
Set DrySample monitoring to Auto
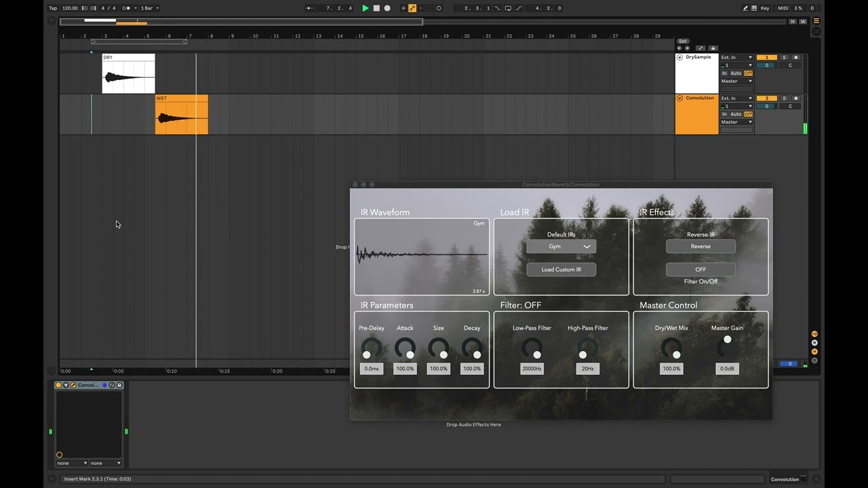(736, 73)
